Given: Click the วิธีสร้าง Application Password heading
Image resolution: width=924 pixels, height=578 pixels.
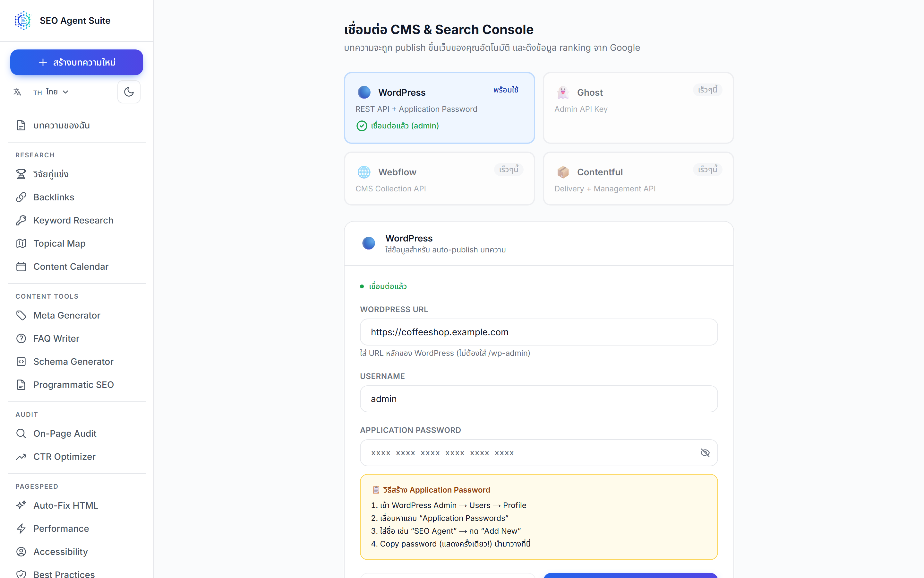Looking at the screenshot, I should [x=436, y=490].
